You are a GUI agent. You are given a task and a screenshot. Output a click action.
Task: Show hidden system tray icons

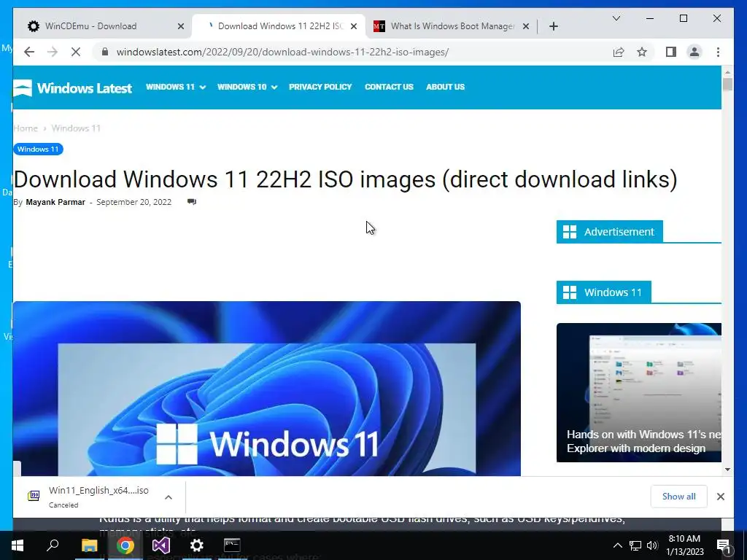point(617,545)
